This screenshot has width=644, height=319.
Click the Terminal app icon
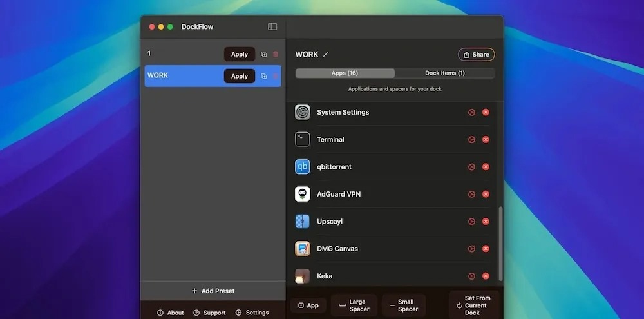(302, 139)
